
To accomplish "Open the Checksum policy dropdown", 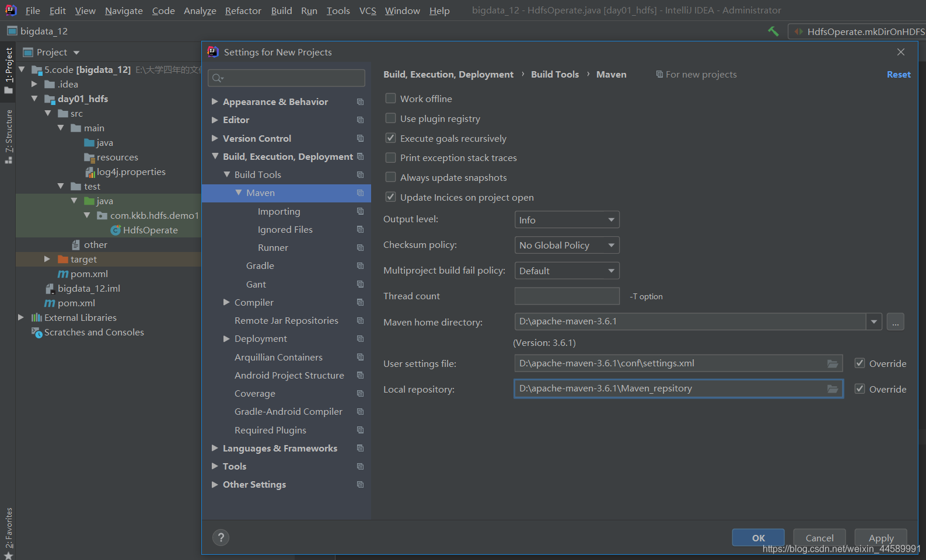I will pos(567,245).
